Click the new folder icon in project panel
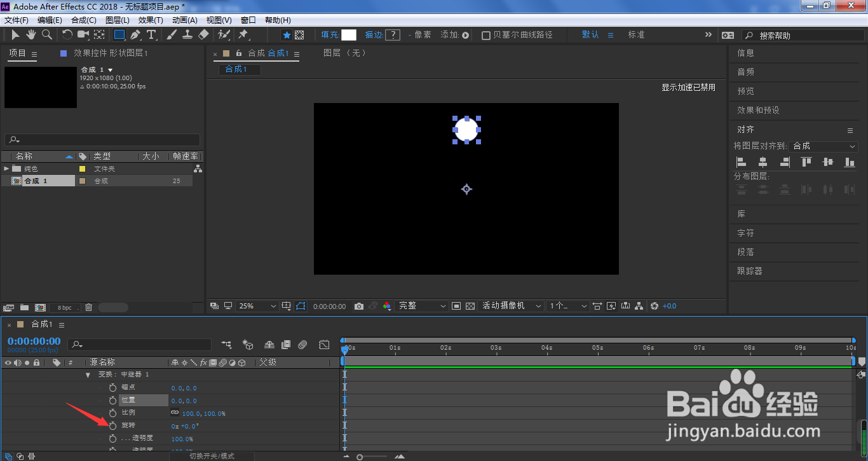 tap(24, 307)
